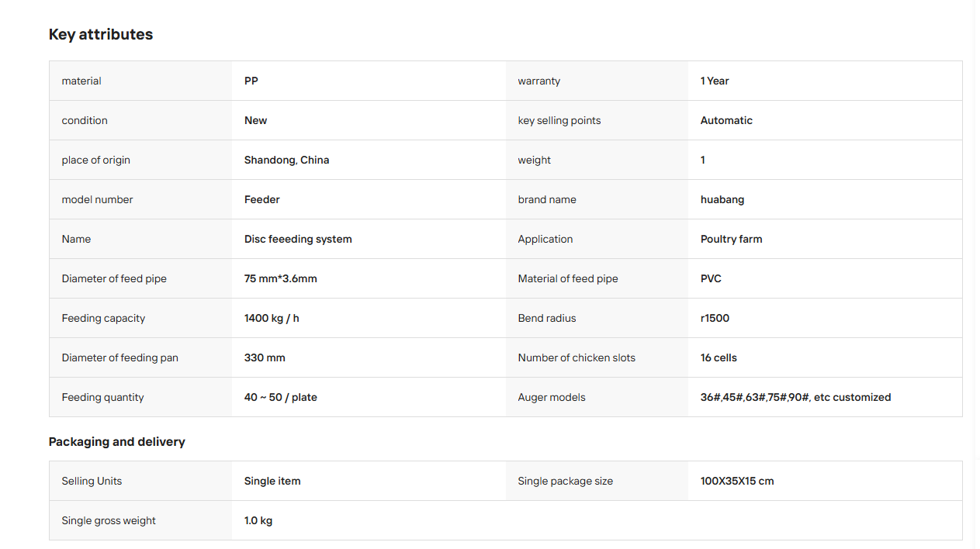
Task: Select the 'model number' label
Action: pyautogui.click(x=97, y=199)
